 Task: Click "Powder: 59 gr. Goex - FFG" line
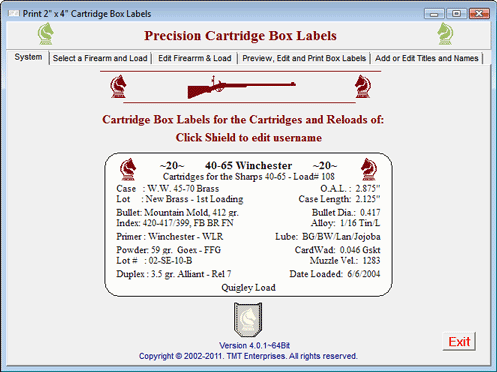pos(168,250)
